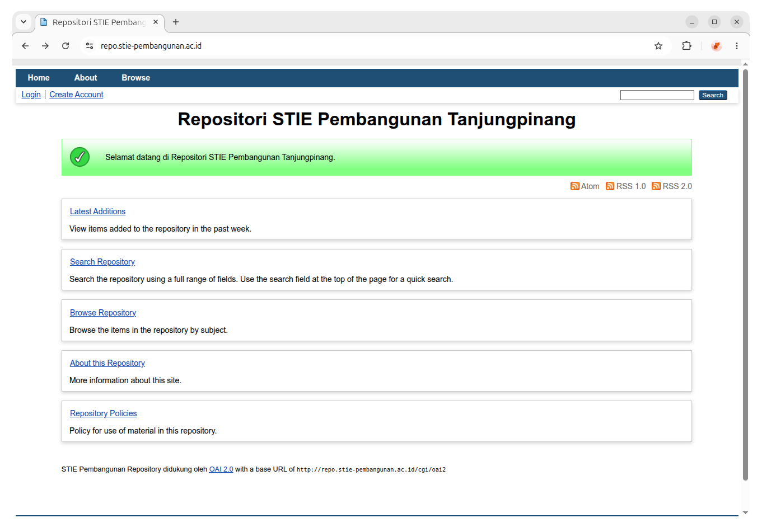Follow the OAI 2.0 link

click(221, 469)
